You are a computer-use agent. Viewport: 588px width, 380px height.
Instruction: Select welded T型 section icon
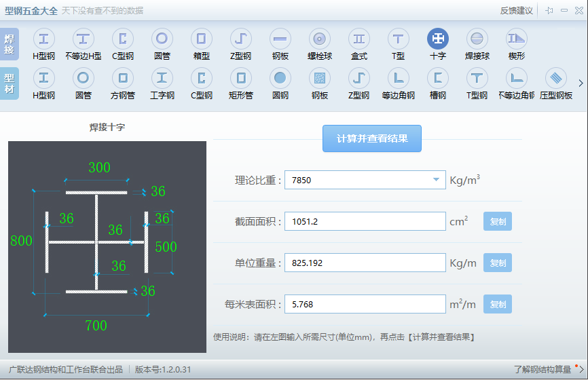coord(399,39)
